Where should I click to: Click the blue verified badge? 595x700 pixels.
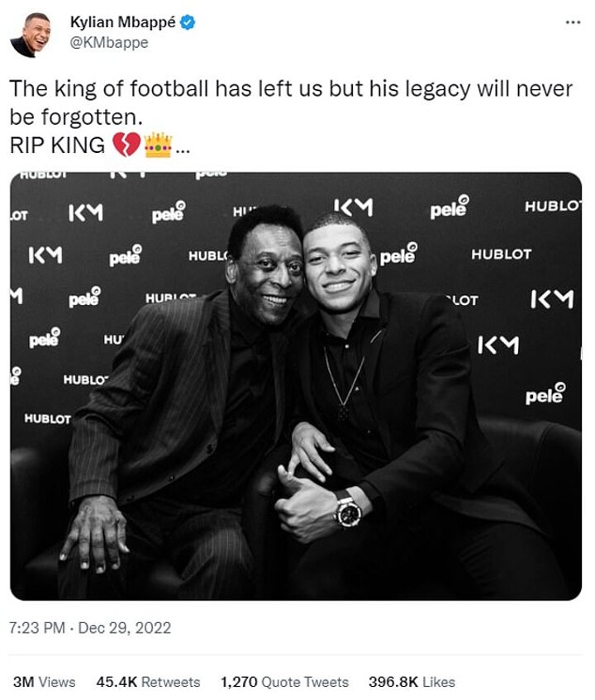click(188, 24)
